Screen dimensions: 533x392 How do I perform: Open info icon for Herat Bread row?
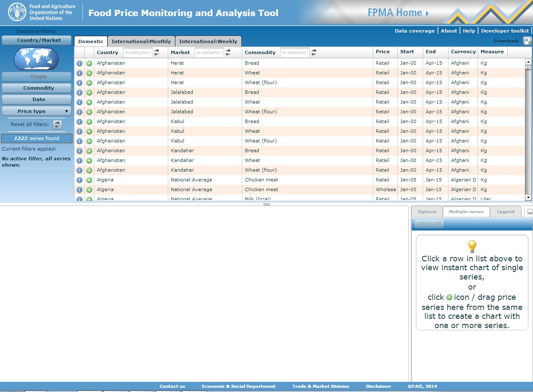point(79,63)
